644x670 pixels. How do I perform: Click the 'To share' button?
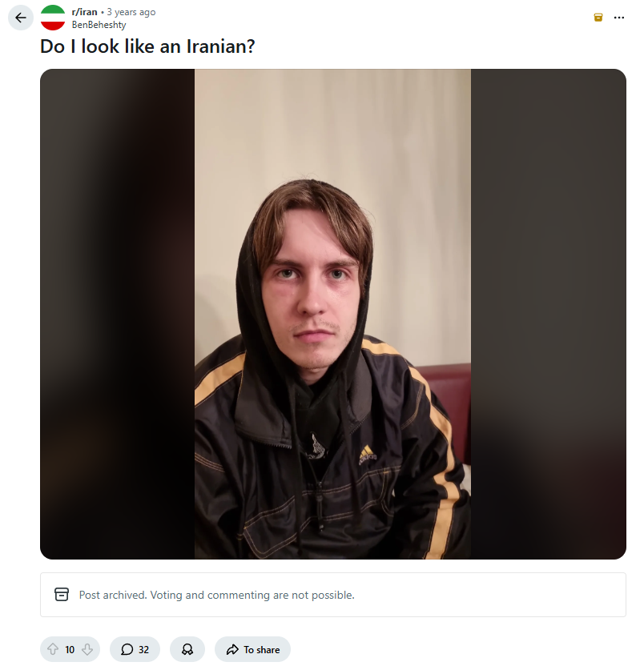pos(253,649)
